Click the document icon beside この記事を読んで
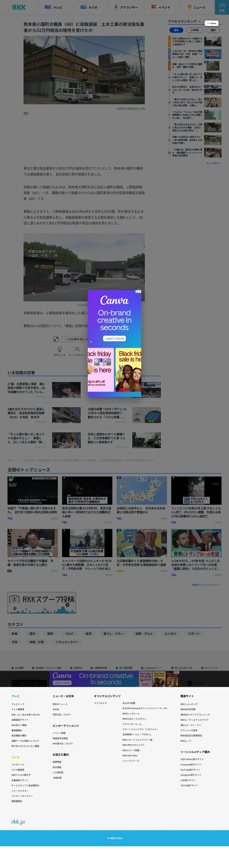 [x=56, y=339]
